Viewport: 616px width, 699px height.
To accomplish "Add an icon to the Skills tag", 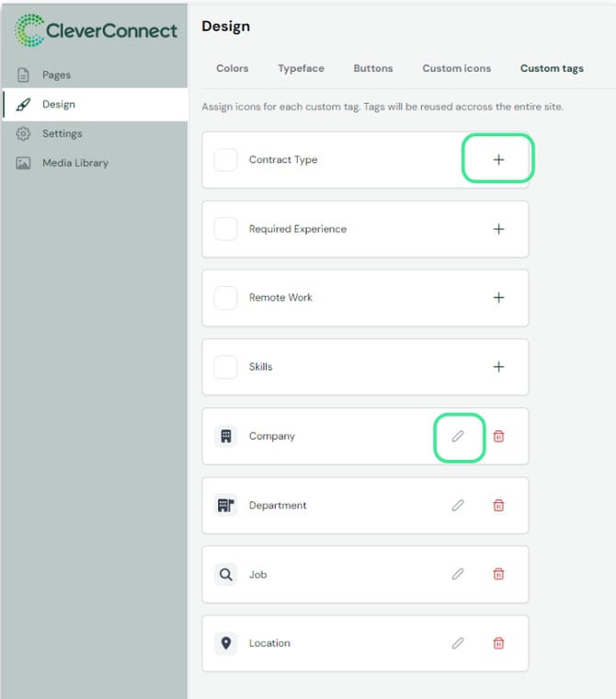I will tap(498, 367).
